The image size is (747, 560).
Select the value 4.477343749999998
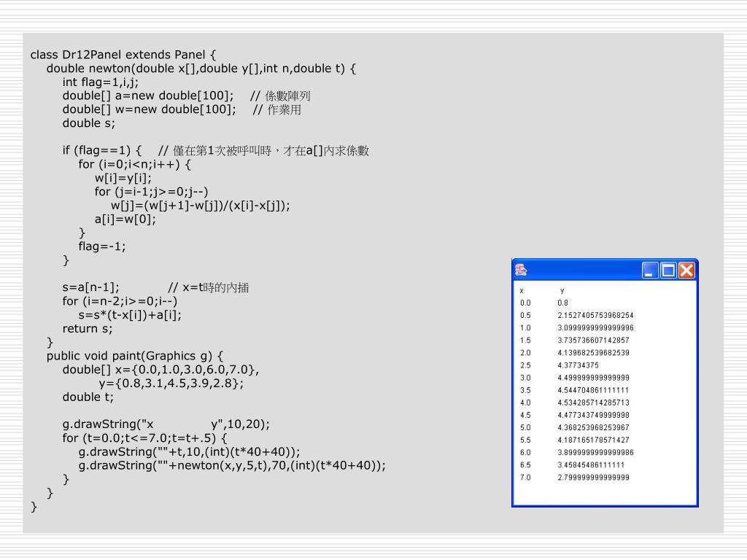(x=594, y=415)
